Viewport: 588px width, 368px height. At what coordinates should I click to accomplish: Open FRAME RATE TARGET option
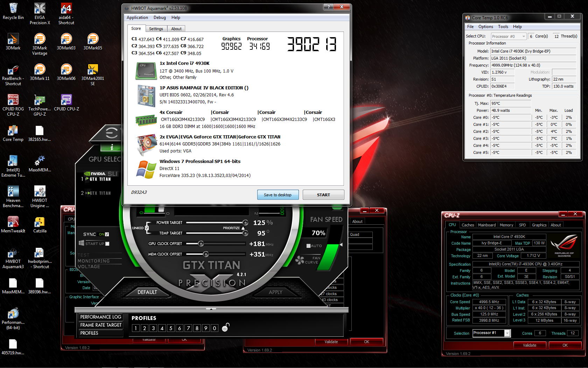tap(101, 325)
